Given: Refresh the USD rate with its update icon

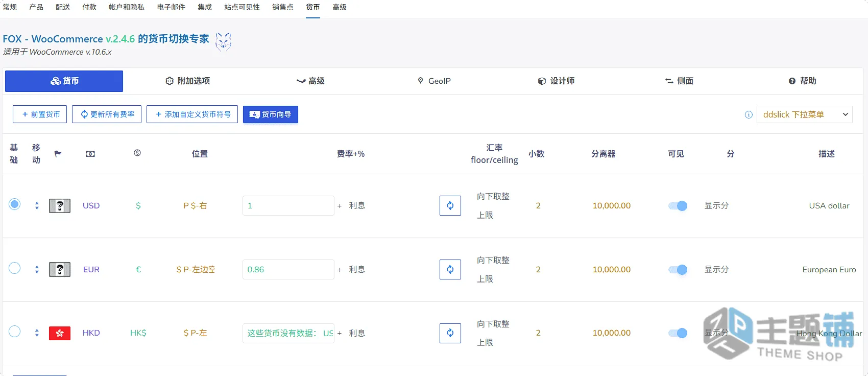Looking at the screenshot, I should coord(450,205).
